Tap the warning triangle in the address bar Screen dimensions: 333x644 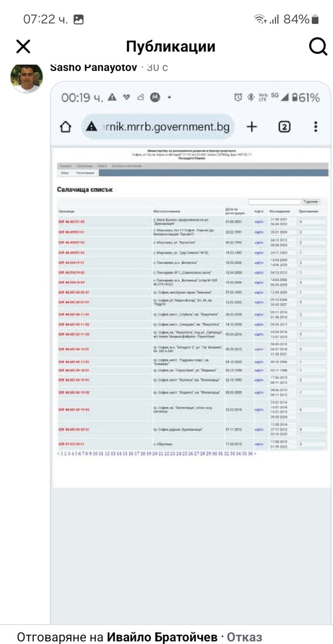pyautogui.click(x=91, y=127)
